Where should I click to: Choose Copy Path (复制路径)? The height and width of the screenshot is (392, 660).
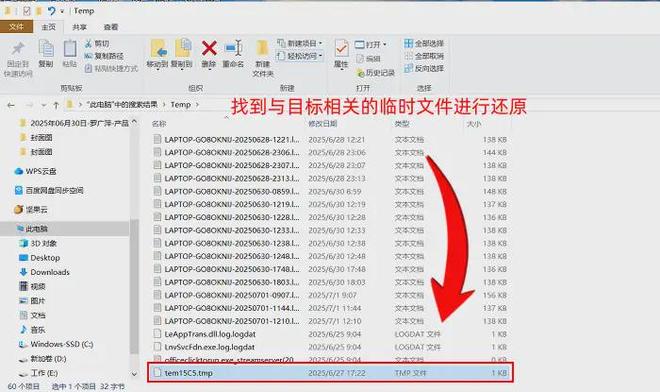[x=104, y=56]
